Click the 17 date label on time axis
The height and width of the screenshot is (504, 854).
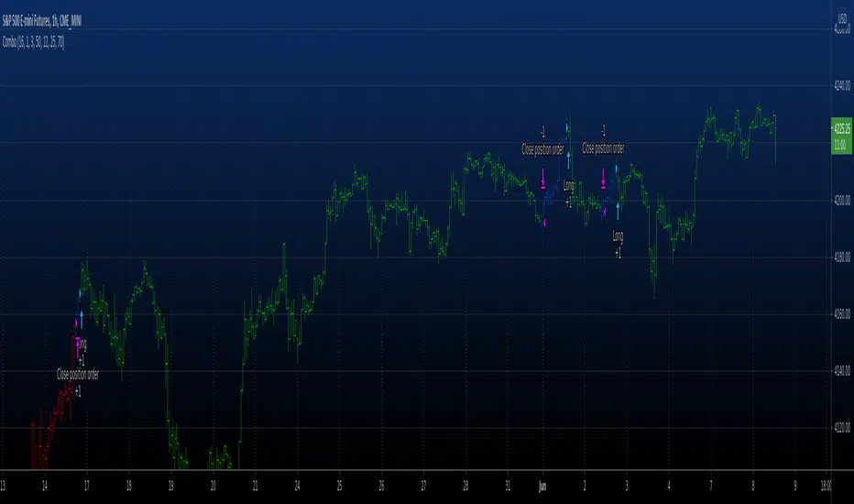(x=87, y=486)
